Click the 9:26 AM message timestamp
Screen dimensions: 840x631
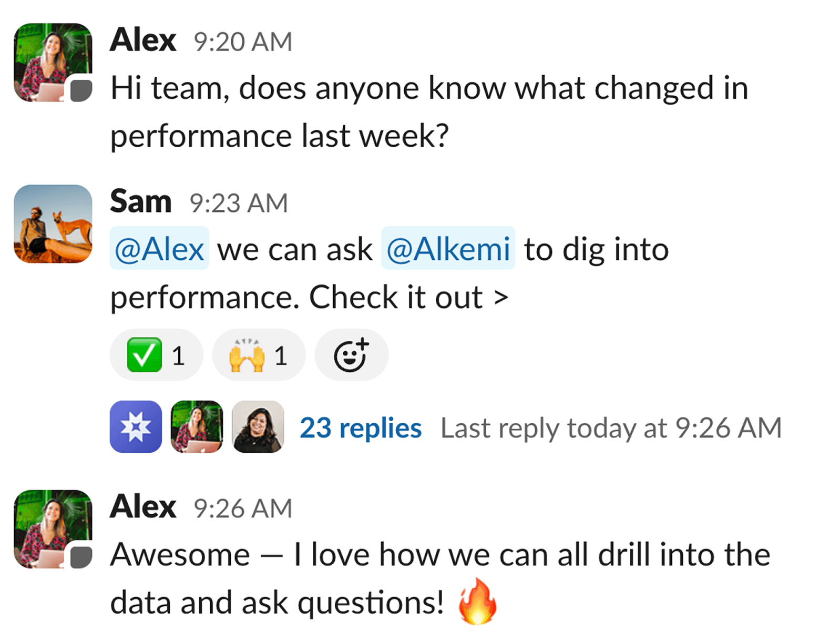click(243, 508)
